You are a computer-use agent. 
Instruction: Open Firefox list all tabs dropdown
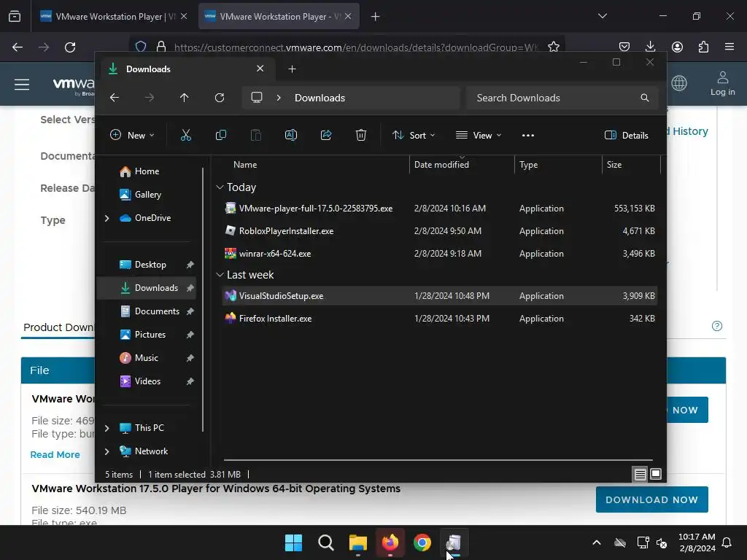pyautogui.click(x=602, y=16)
